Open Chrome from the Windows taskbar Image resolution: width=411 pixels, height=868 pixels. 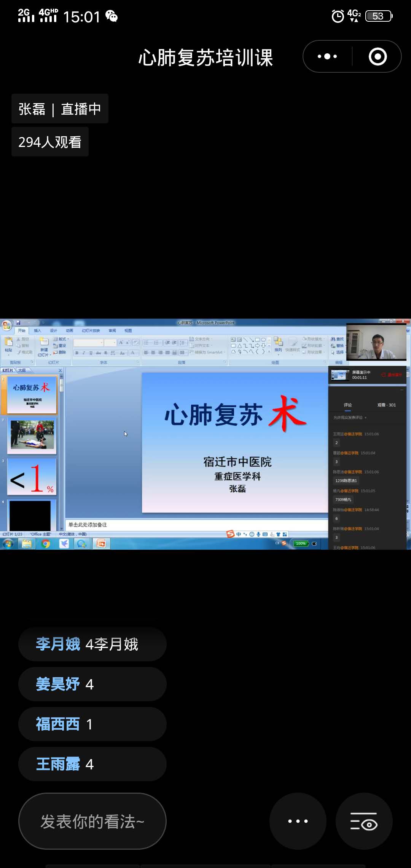point(46,544)
